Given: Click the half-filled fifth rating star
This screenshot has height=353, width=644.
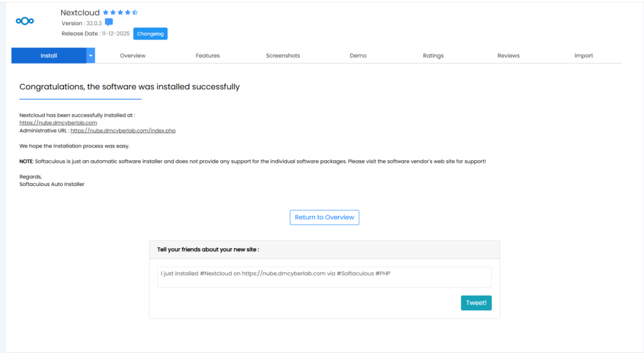Looking at the screenshot, I should coord(135,12).
